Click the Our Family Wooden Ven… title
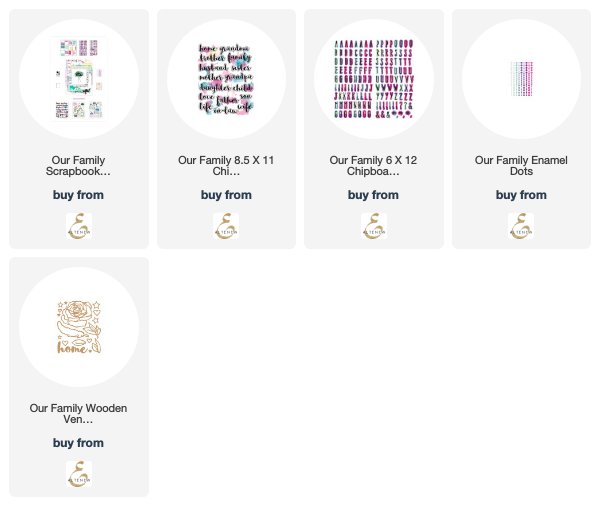This screenshot has height=506, width=600. pyautogui.click(x=78, y=414)
